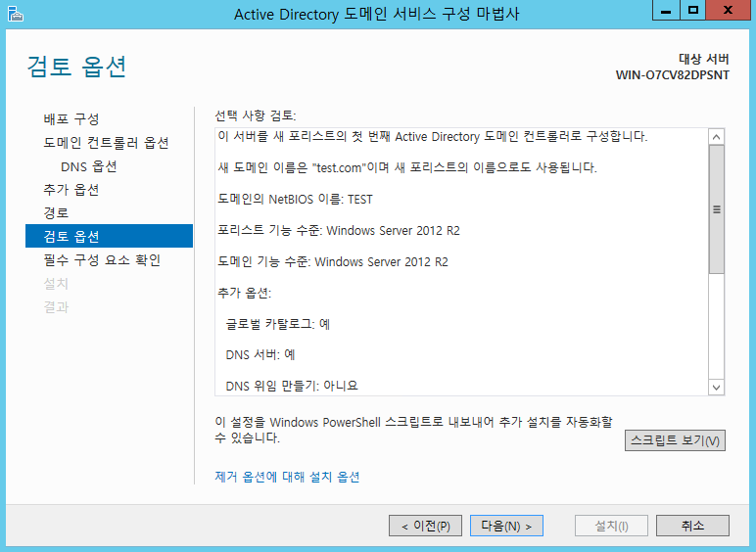Select the highlighted 검토 옵션 step
Viewport: 756px width, 552px height.
point(71,236)
